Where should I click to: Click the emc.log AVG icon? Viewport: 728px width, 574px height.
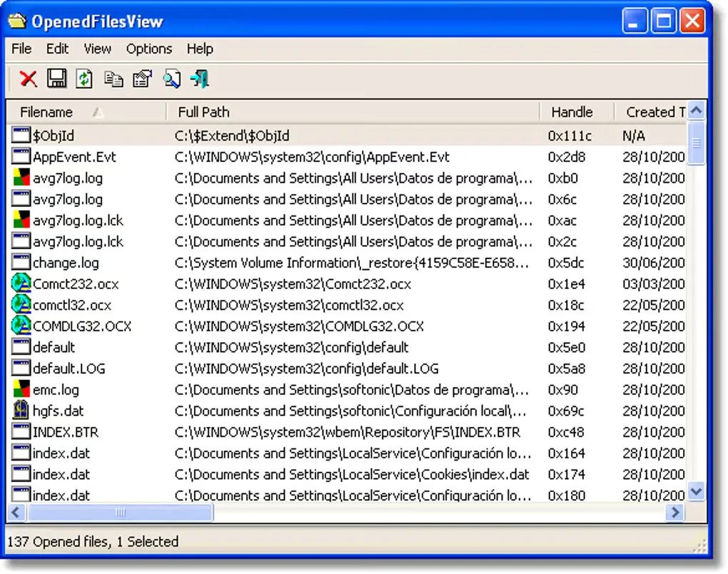21,389
